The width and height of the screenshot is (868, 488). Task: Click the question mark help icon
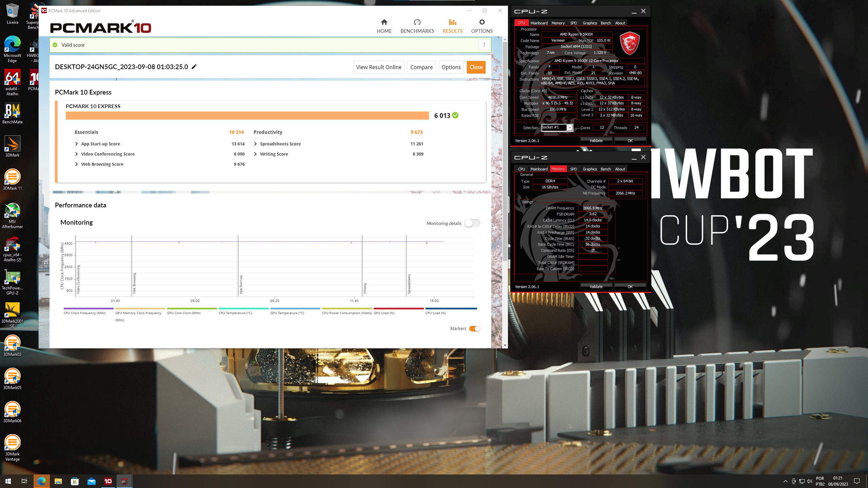484,45
